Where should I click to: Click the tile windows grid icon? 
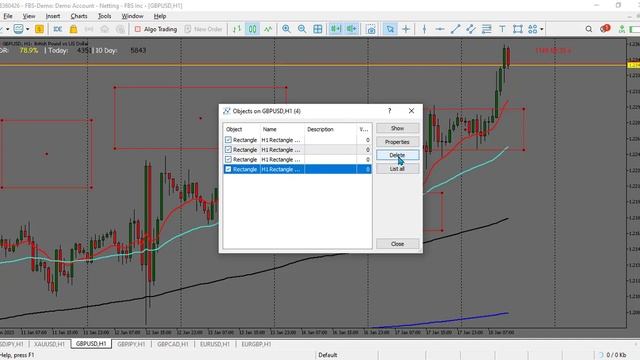point(318,29)
